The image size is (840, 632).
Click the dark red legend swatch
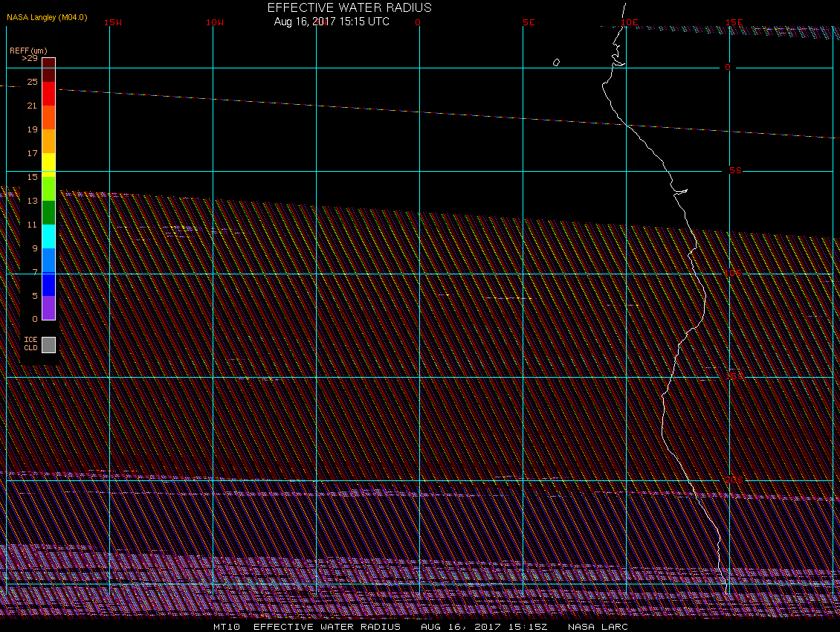(x=49, y=70)
